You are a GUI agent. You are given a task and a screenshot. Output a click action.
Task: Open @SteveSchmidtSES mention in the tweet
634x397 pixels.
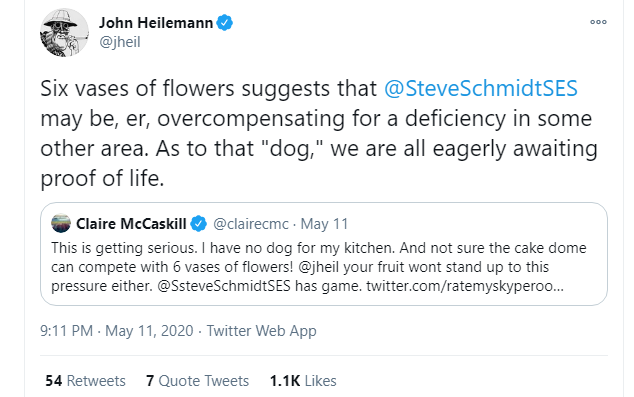pyautogui.click(x=481, y=89)
